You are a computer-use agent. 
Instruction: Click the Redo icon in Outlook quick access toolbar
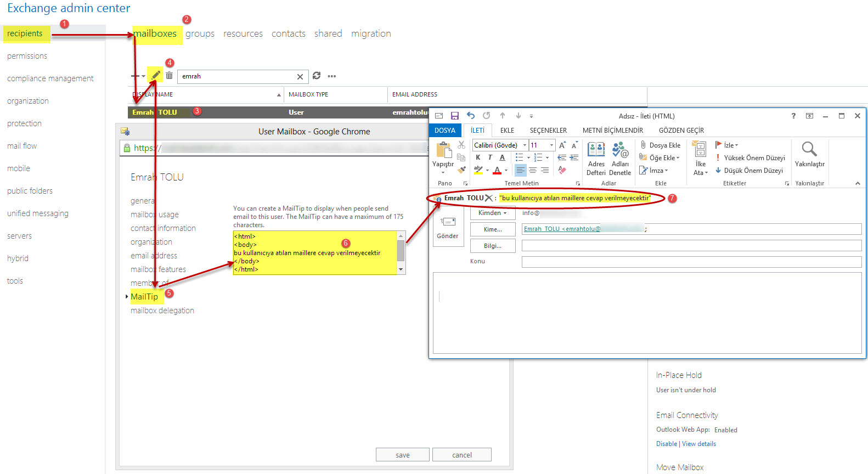(487, 116)
